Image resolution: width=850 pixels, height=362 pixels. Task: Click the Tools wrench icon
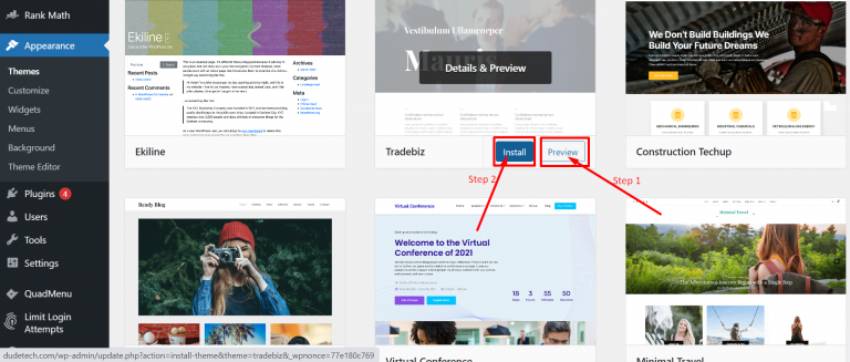coord(12,240)
